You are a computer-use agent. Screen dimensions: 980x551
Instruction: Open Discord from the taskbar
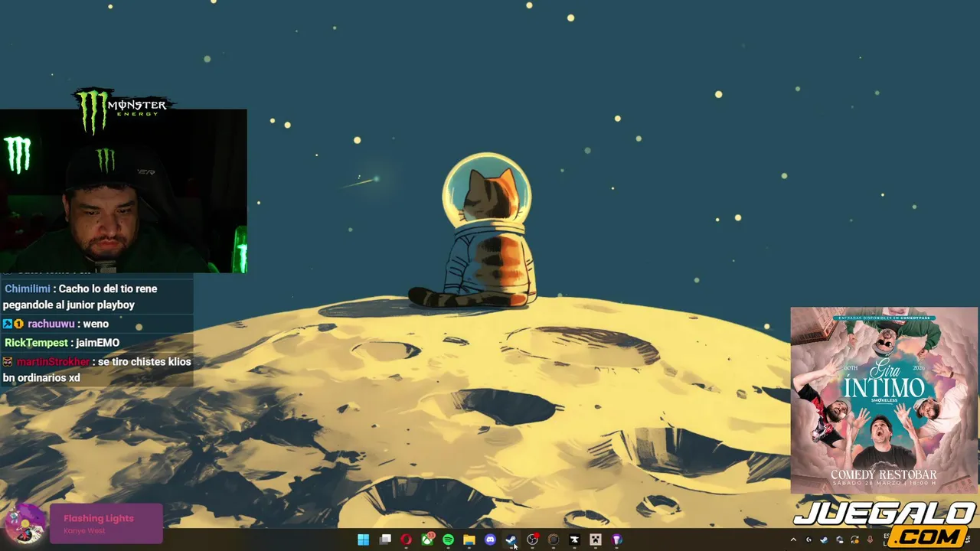coord(490,540)
